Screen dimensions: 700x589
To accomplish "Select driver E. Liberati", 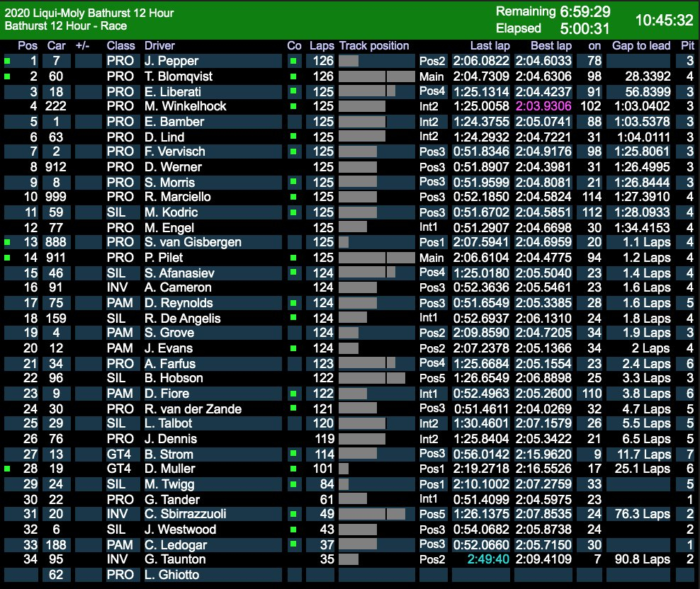I will 172,91.
